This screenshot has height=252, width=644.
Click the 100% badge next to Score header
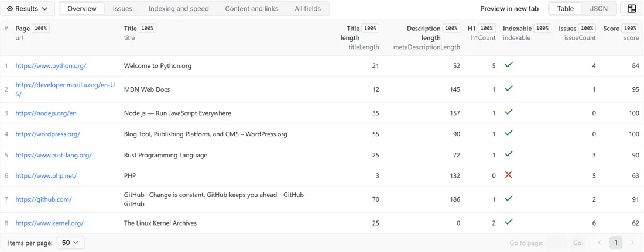[630, 28]
